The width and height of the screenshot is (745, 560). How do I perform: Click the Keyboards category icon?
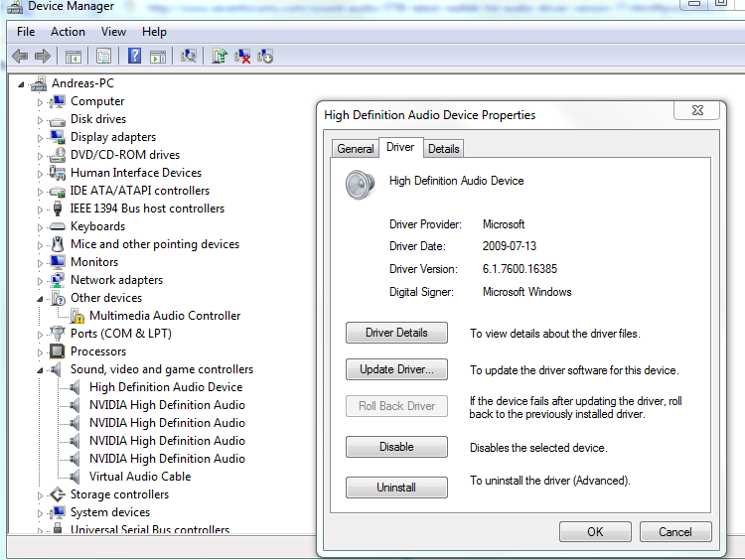[58, 226]
